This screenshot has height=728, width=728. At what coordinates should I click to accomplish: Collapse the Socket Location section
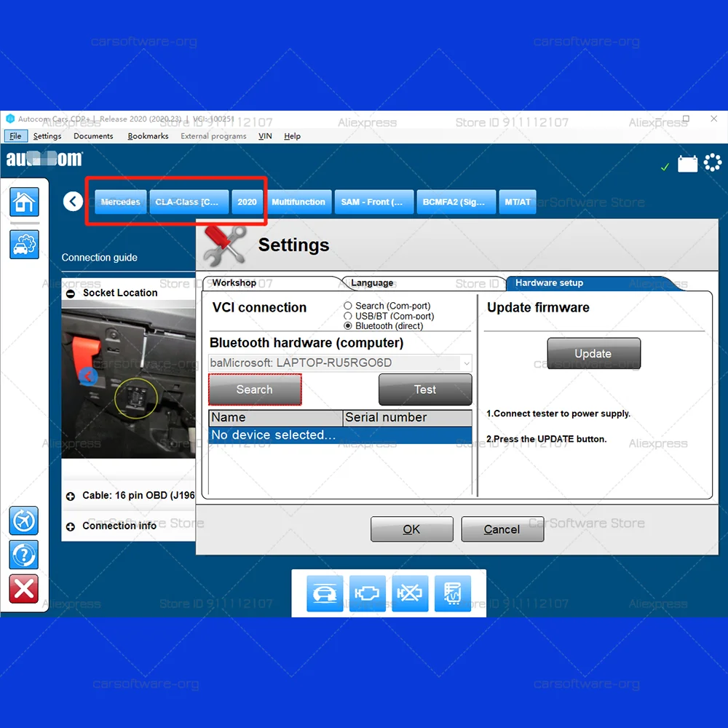pos(71,293)
